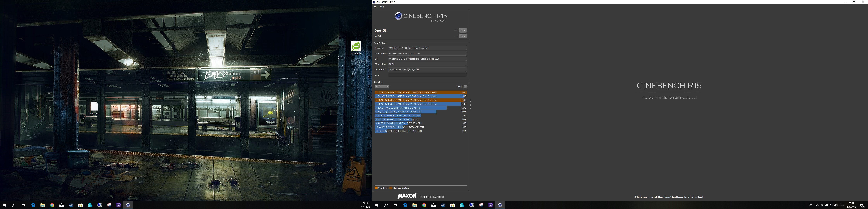Click the CB Version value 64 Bit

tap(427, 64)
